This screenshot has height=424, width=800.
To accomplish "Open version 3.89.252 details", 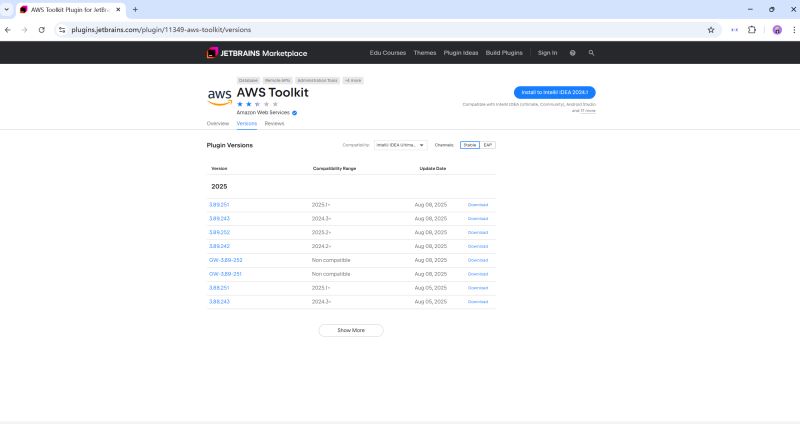I will 219,232.
